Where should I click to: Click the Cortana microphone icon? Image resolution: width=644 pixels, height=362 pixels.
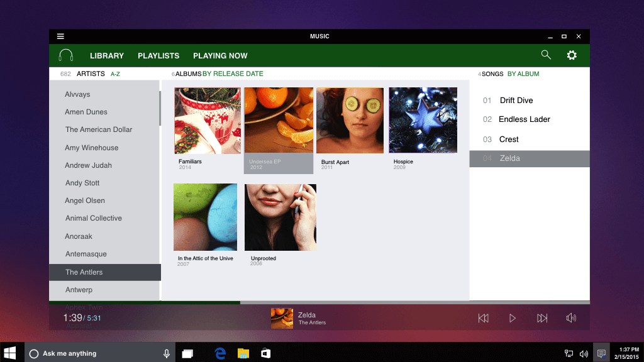point(166,353)
